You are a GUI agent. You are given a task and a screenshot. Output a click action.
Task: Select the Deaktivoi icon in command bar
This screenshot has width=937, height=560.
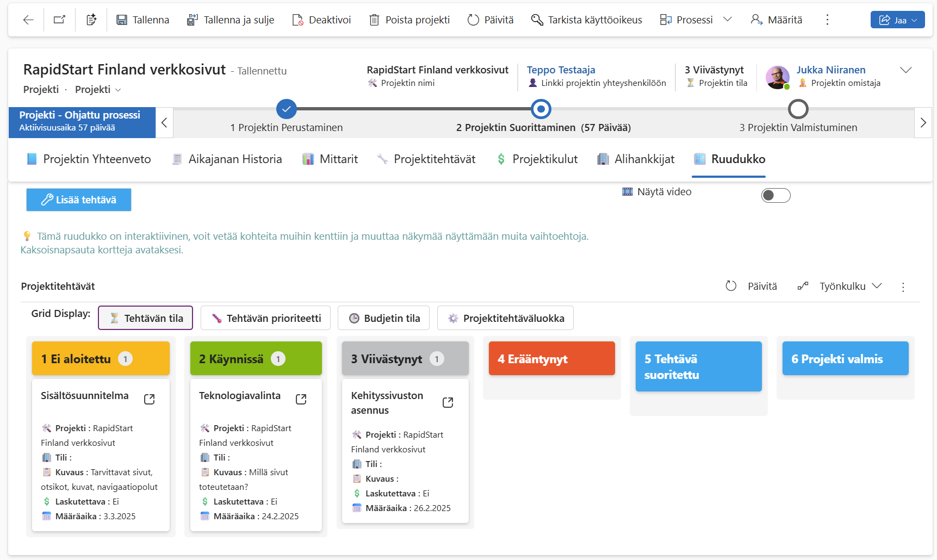coord(298,20)
